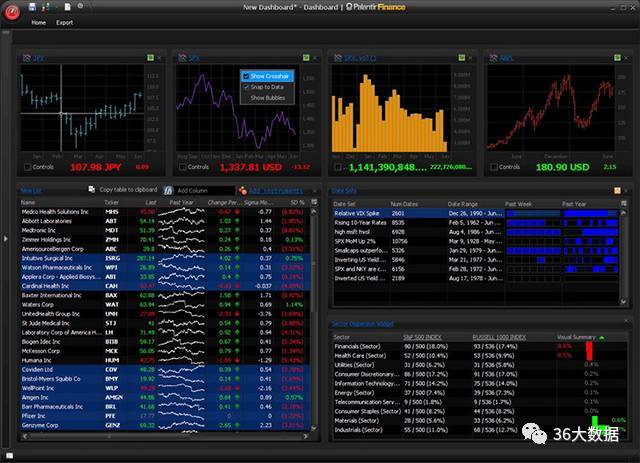Screen dimensions: 640x463
Task: Tick the checkbox under the orange volume chart
Action: click(338, 167)
